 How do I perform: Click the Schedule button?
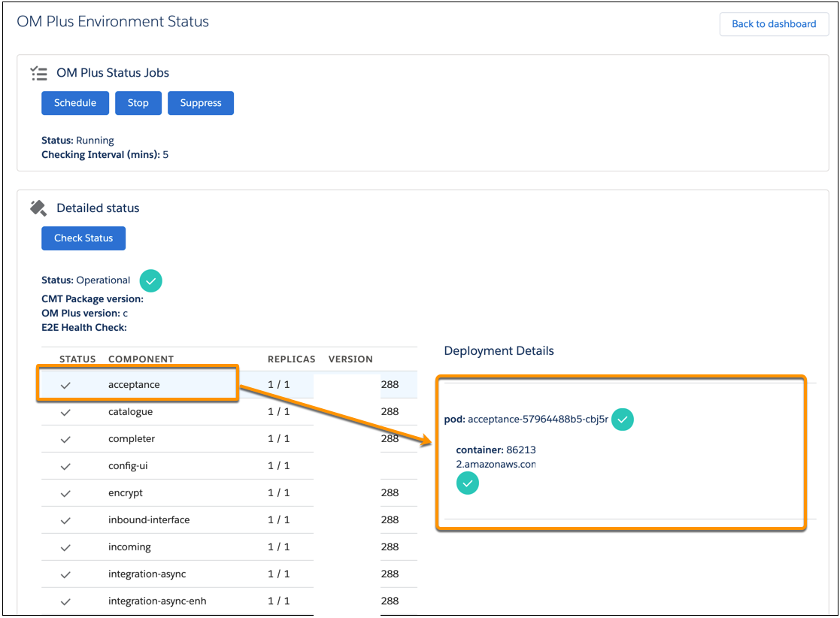[x=75, y=103]
